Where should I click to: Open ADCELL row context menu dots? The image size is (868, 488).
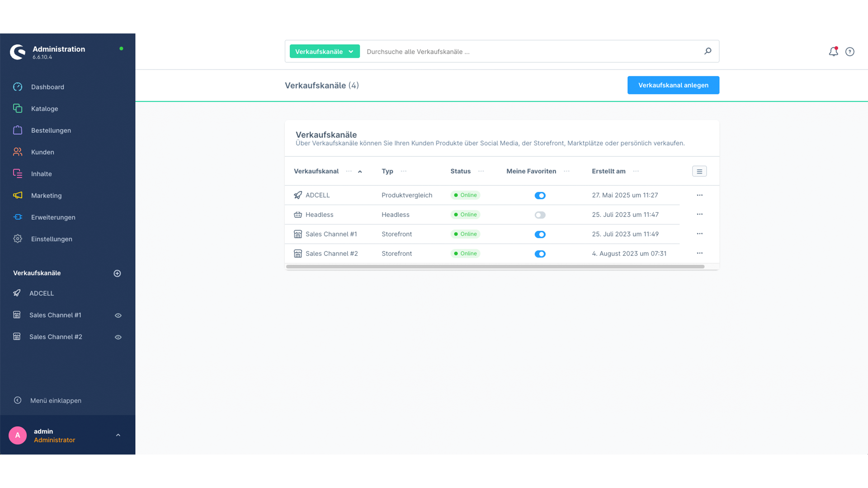[699, 195]
